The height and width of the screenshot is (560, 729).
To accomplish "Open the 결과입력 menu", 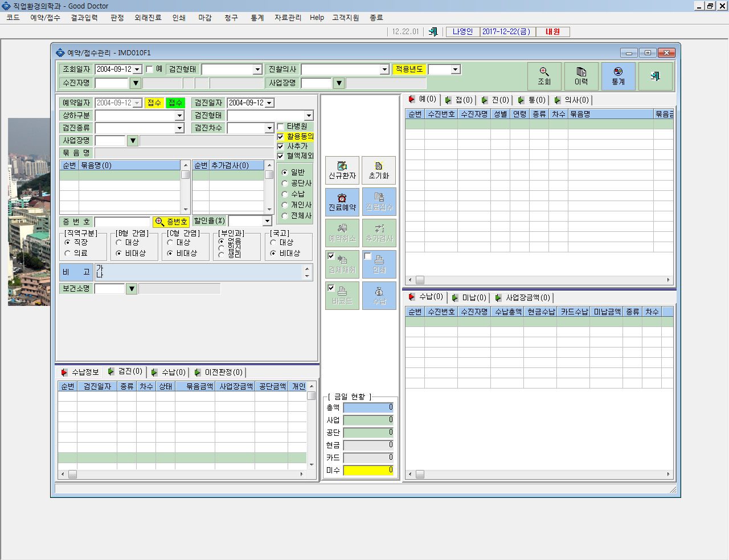I will 84,18.
